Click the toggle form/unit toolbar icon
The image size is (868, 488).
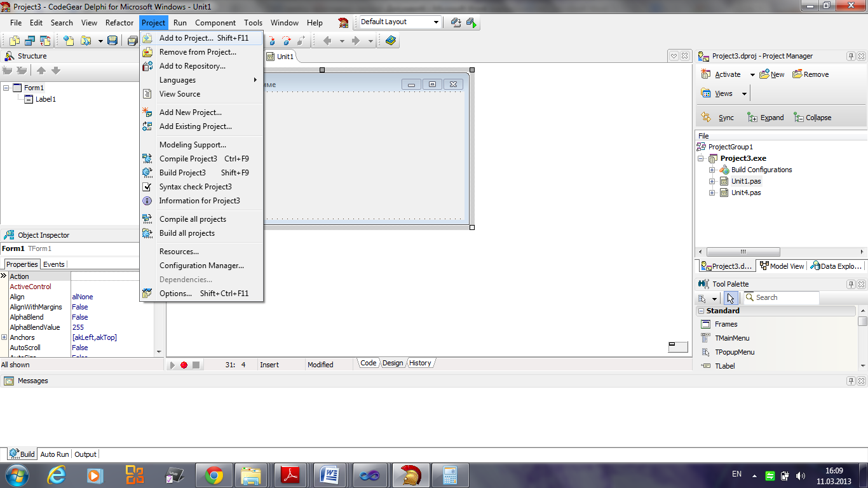(45, 41)
